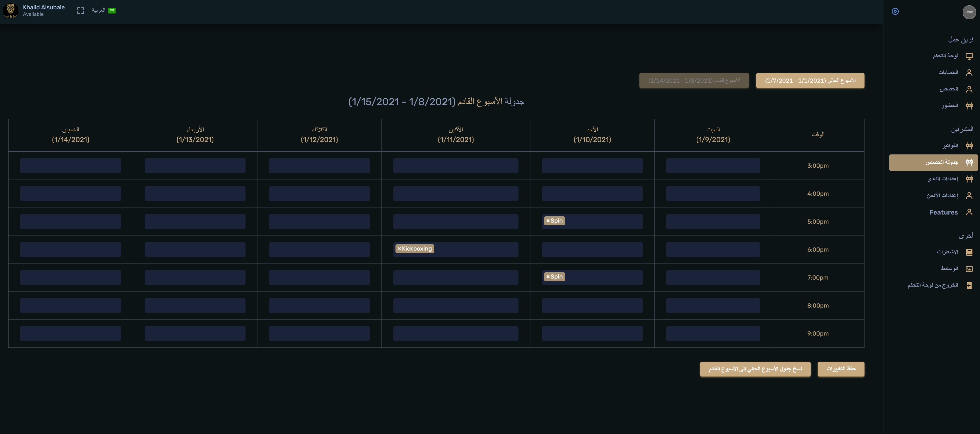This screenshot has width=980, height=434.
Task: Open الوسائط media image icon
Action: pyautogui.click(x=969, y=269)
